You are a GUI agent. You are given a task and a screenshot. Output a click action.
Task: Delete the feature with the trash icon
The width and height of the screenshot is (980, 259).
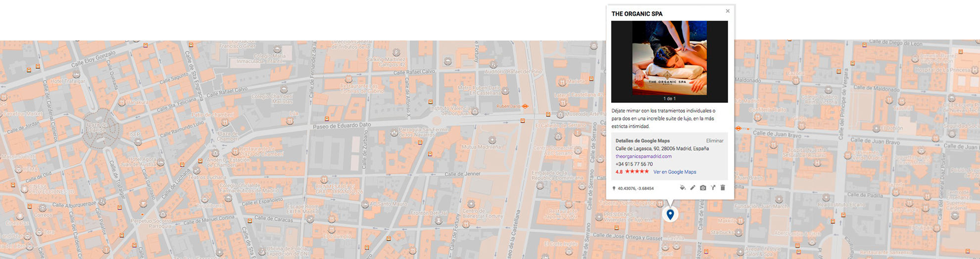coord(723,188)
